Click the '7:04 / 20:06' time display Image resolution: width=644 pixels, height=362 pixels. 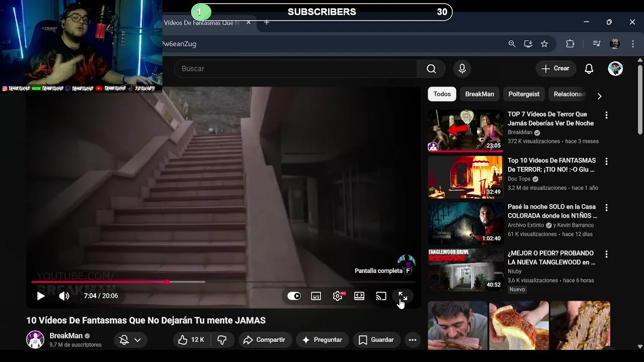coord(101,296)
